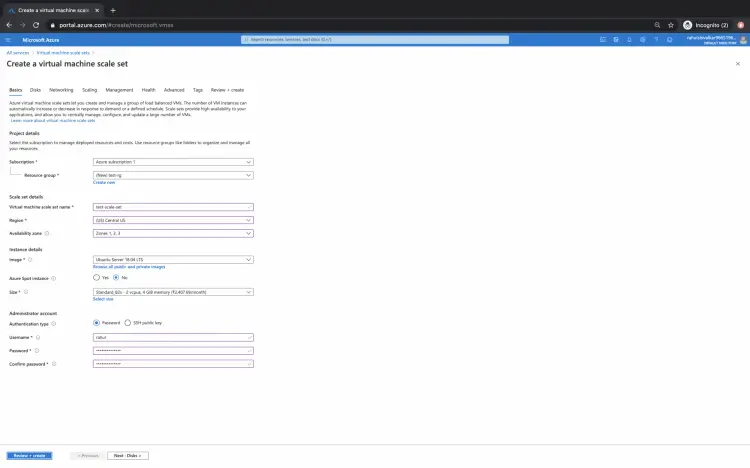750x468 pixels.
Task: Show info tooltip for Username
Action: 38,337
